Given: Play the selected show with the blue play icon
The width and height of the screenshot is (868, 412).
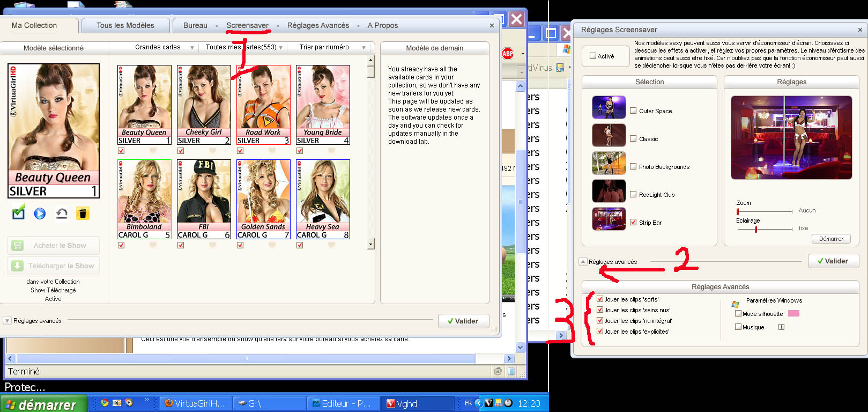Looking at the screenshot, I should click(40, 214).
